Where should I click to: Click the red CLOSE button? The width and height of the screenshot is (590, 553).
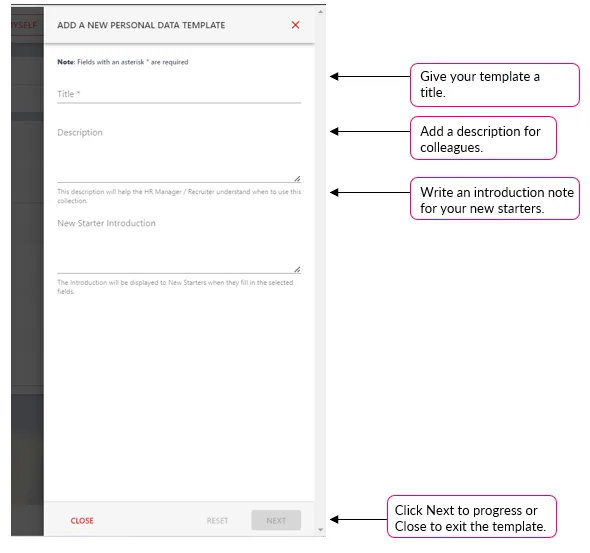82,521
